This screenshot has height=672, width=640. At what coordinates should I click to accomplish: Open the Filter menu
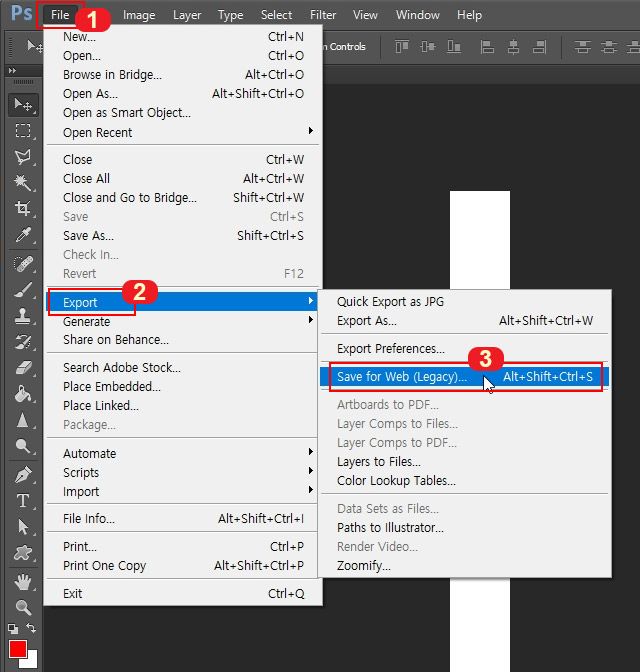pos(323,15)
